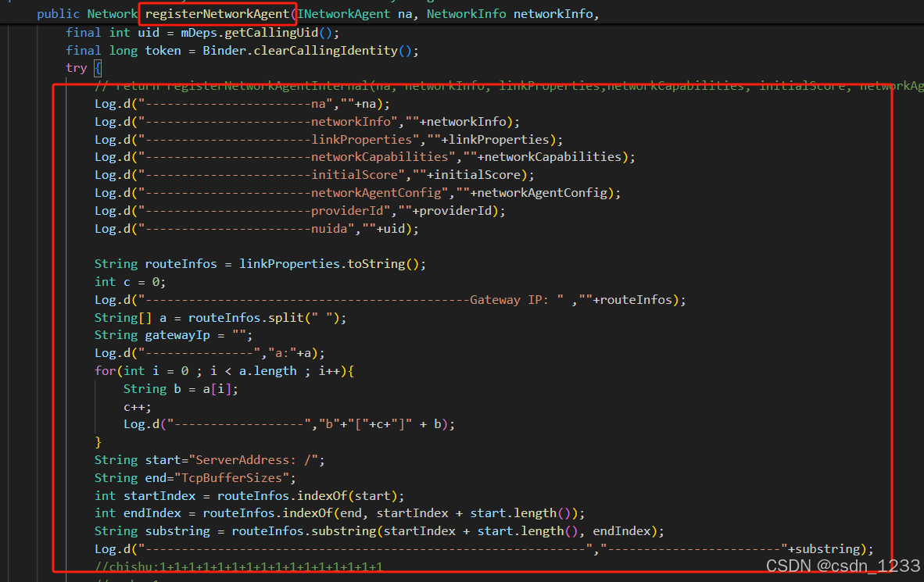Click linkProperties.toString() in routeInfos declaration
Image resolution: width=924 pixels, height=582 pixels.
(328, 264)
